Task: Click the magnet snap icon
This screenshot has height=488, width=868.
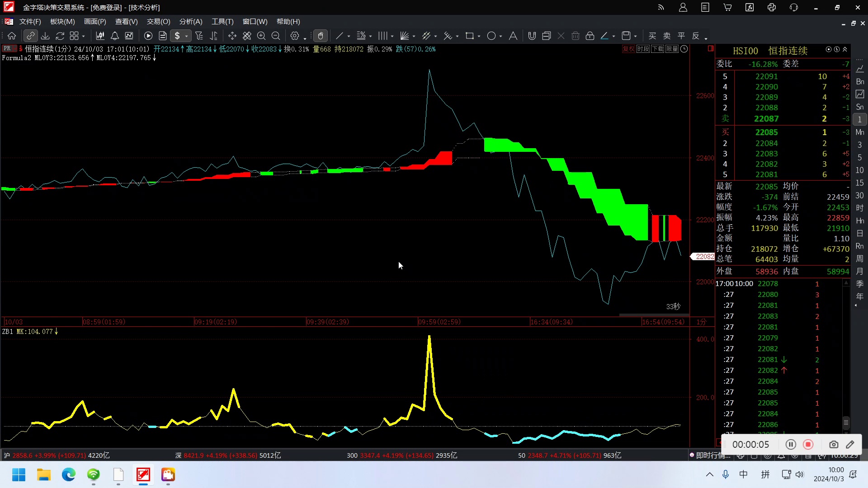Action: [532, 36]
